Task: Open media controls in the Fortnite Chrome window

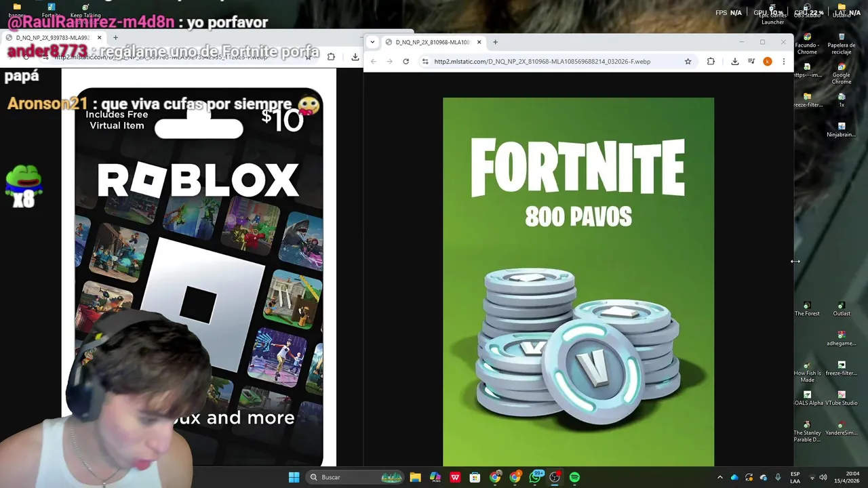Action: click(x=751, y=62)
